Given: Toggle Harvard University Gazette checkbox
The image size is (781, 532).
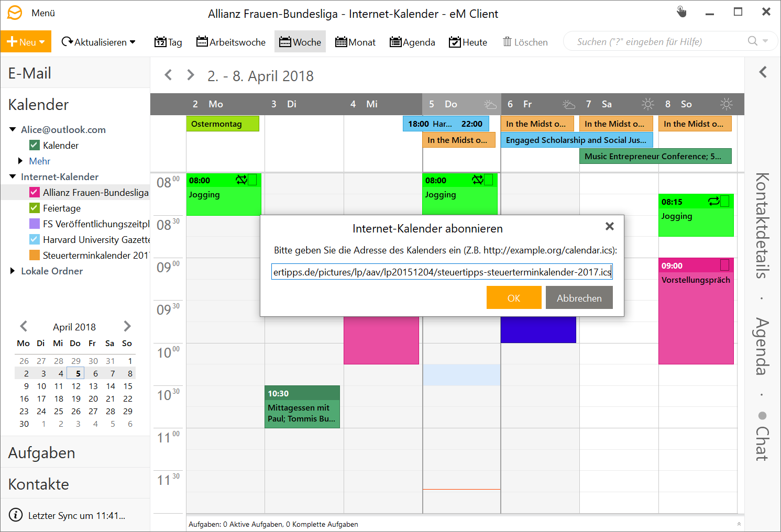Looking at the screenshot, I should pyautogui.click(x=35, y=239).
